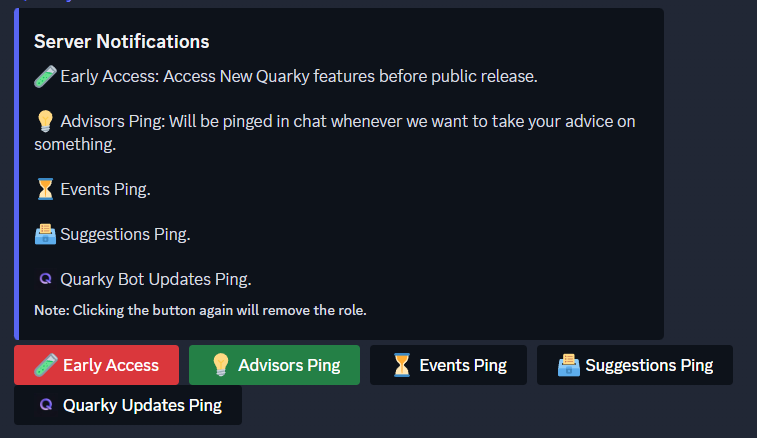Click the Quarky logo on Quarky Updates Ping button
757x438 pixels.
tap(45, 405)
